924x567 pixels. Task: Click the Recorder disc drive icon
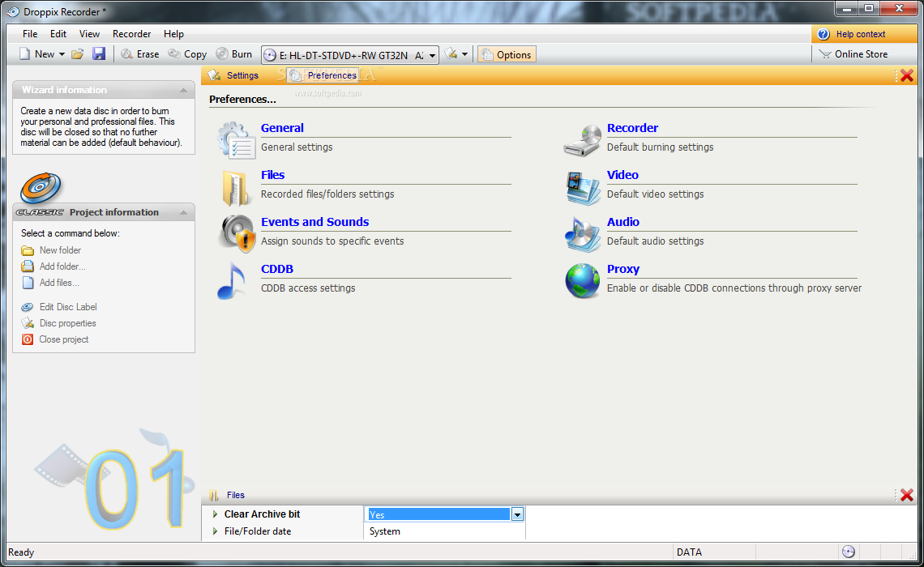[x=582, y=141]
